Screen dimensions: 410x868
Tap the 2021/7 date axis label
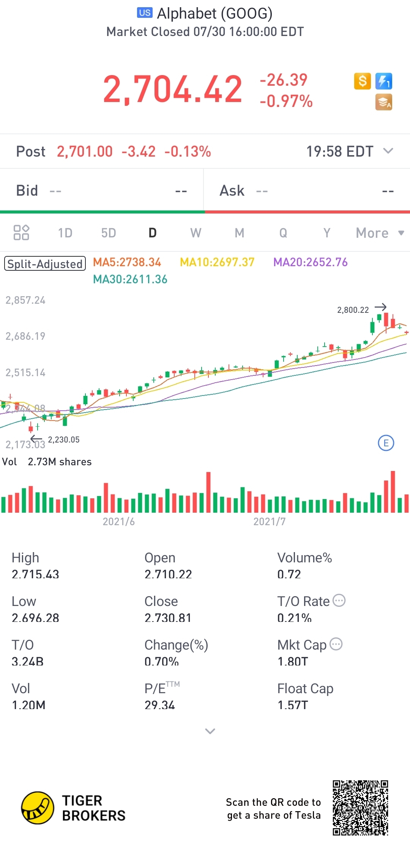click(270, 521)
